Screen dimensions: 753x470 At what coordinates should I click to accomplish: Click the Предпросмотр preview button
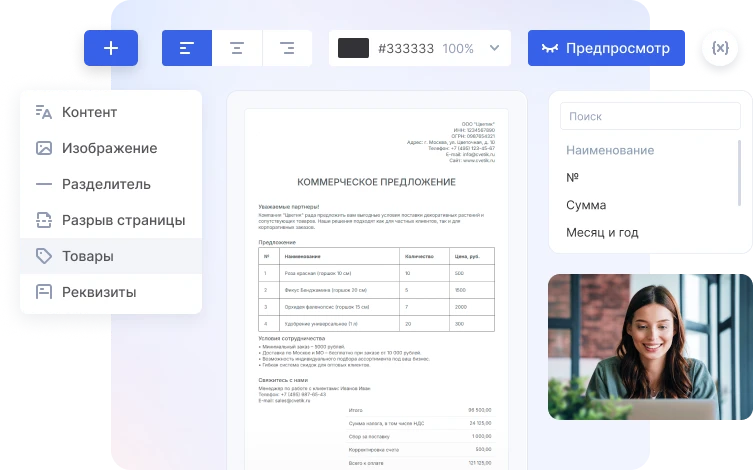coord(607,48)
